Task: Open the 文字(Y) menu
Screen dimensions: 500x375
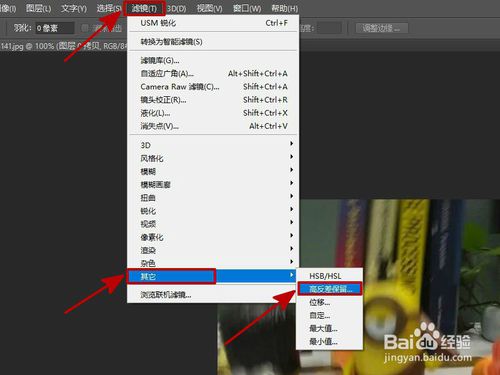Action: pyautogui.click(x=74, y=8)
